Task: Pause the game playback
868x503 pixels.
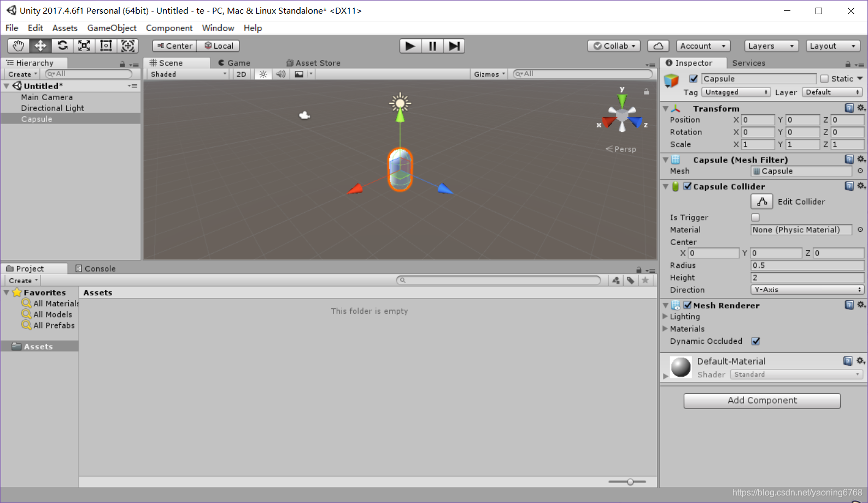Action: pyautogui.click(x=432, y=46)
